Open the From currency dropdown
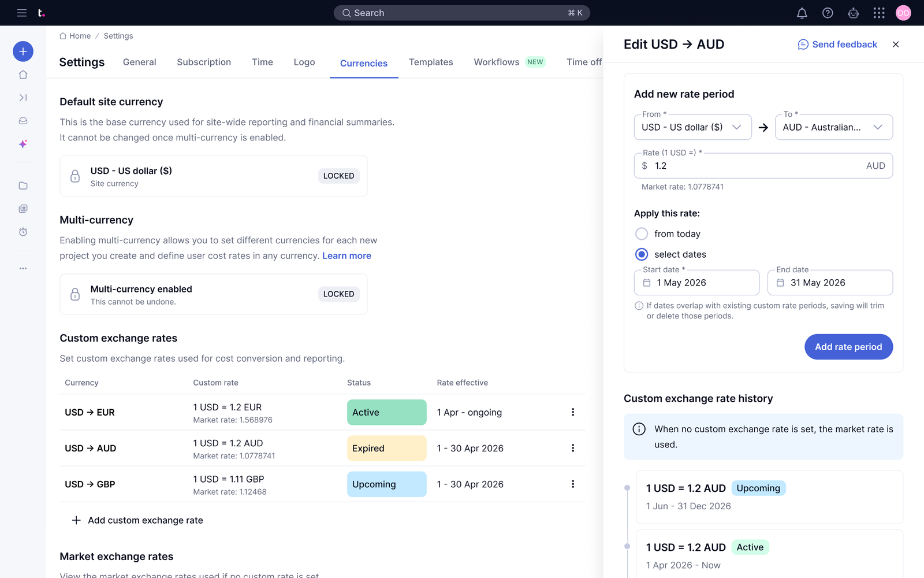Viewport: 924px width, 578px height. tap(693, 127)
